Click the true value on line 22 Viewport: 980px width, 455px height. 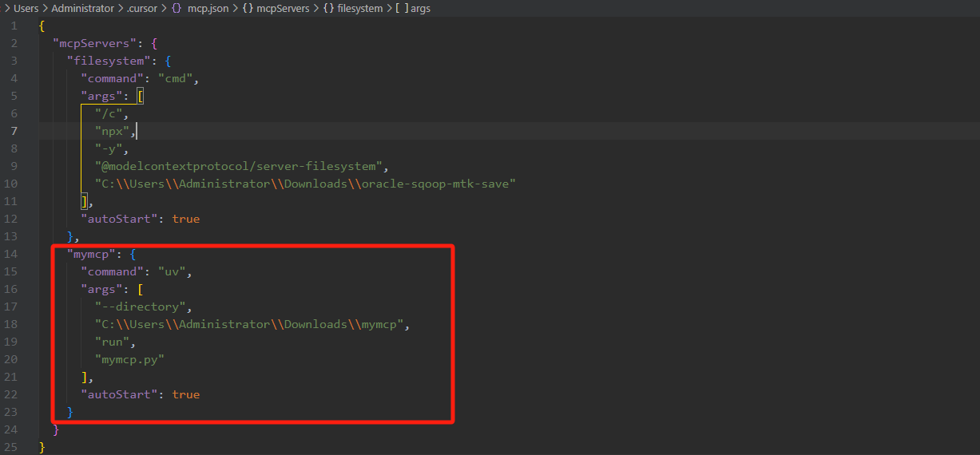[185, 394]
